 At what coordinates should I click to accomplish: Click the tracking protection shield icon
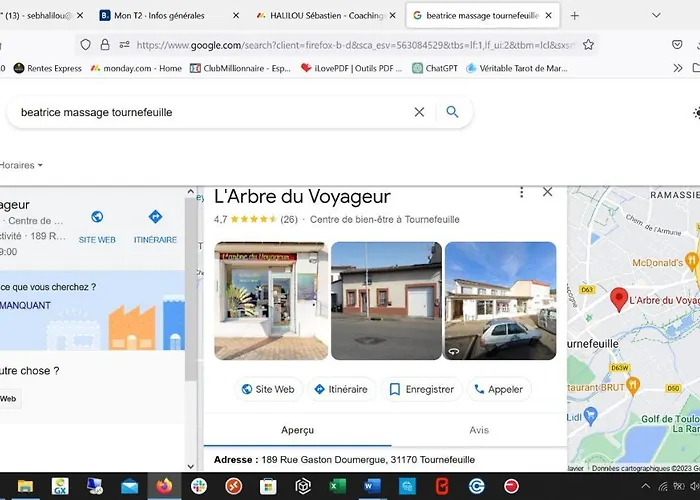85,45
